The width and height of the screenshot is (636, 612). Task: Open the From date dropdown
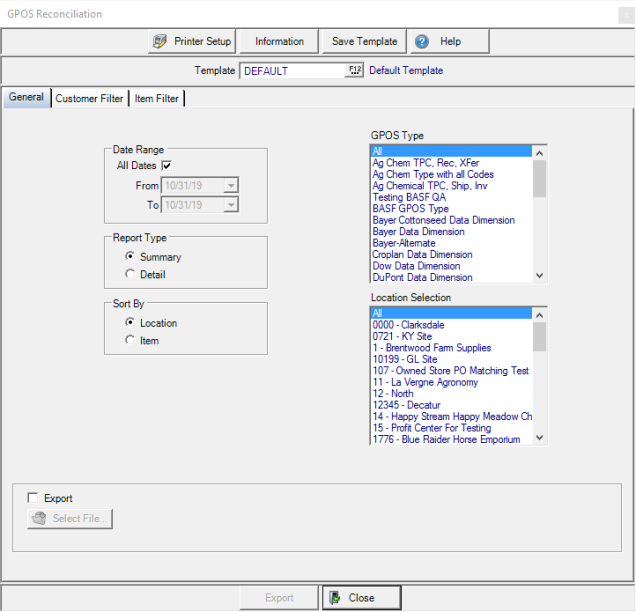(231, 185)
